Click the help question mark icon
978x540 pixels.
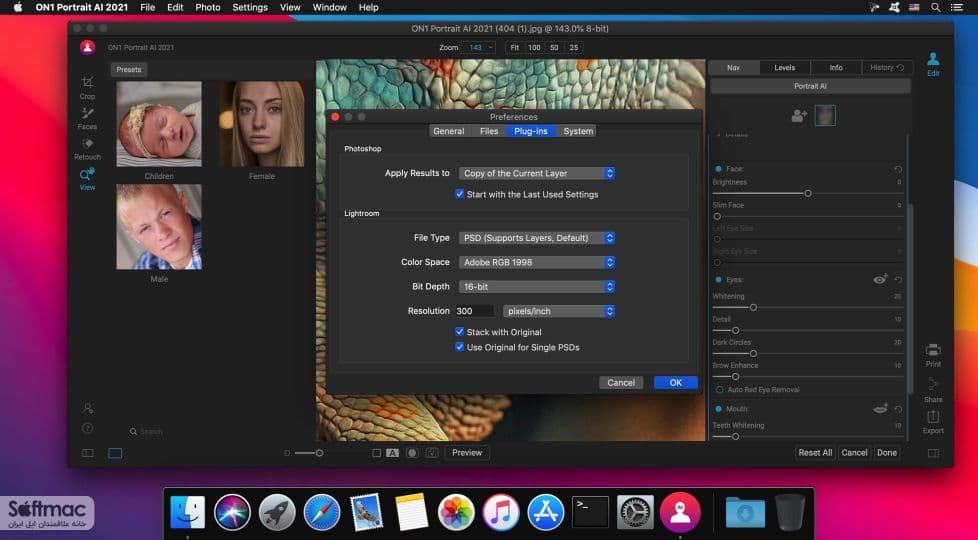tap(87, 428)
